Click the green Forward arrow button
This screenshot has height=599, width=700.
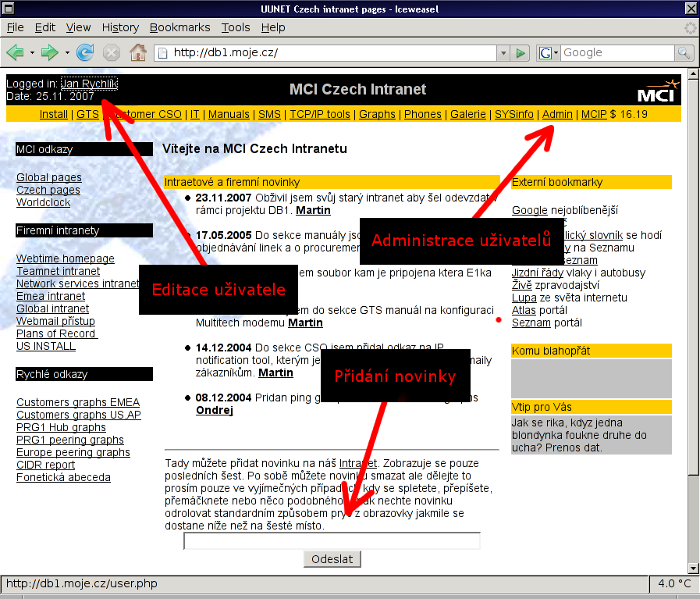50,53
